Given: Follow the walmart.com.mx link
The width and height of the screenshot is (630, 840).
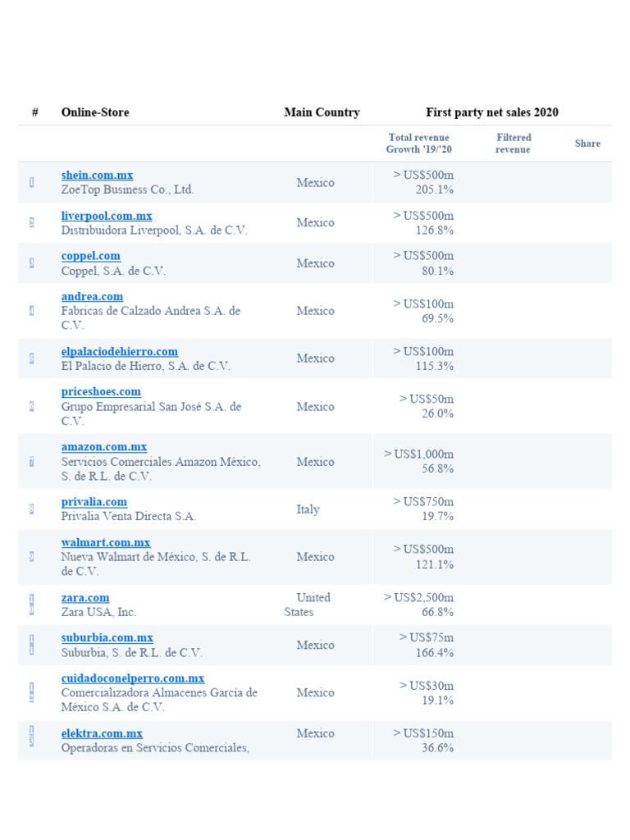Looking at the screenshot, I should pos(106,542).
